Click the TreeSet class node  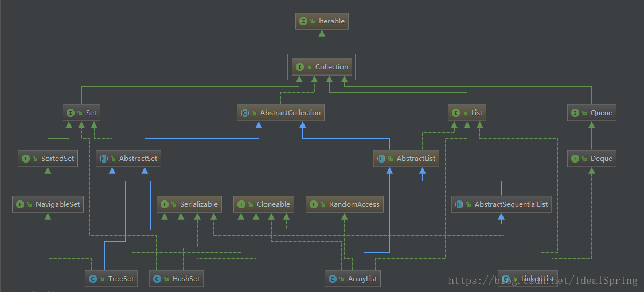pos(111,279)
